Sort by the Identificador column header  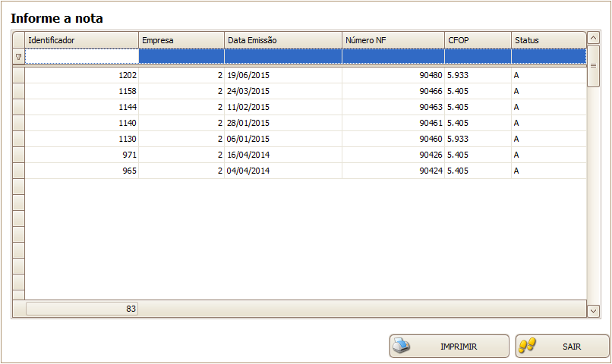tap(81, 39)
